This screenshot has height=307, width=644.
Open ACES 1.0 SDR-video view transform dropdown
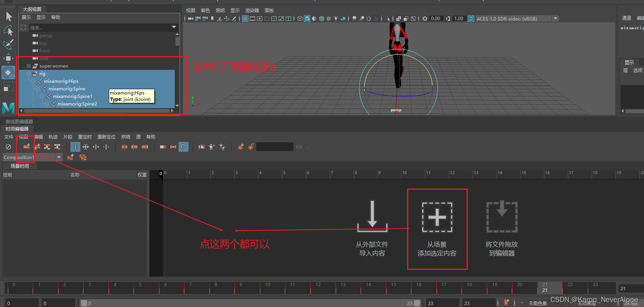coord(555,19)
